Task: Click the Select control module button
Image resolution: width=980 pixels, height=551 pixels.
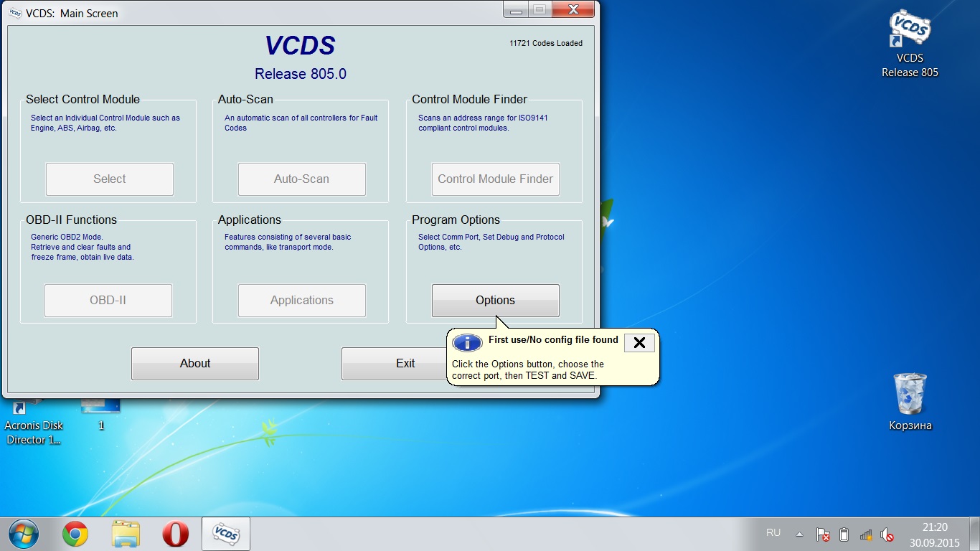Action: click(110, 179)
